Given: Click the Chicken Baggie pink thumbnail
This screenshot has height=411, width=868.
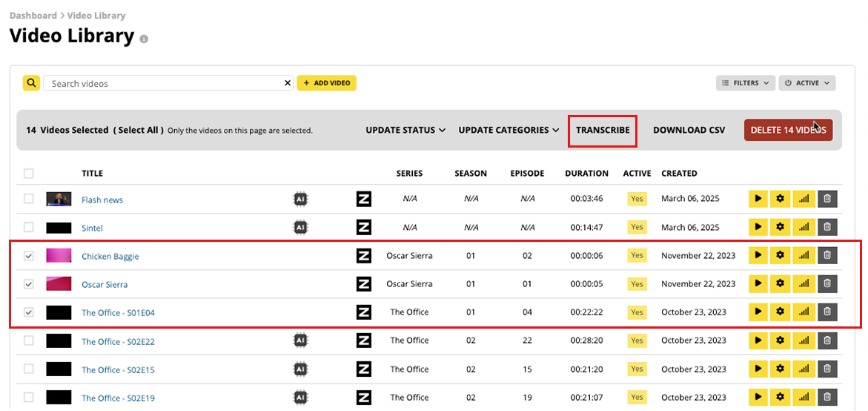Looking at the screenshot, I should click(x=59, y=255).
